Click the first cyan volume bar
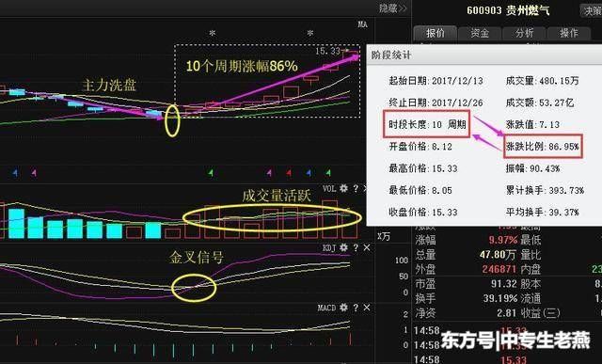602x364 pixels. point(16,224)
